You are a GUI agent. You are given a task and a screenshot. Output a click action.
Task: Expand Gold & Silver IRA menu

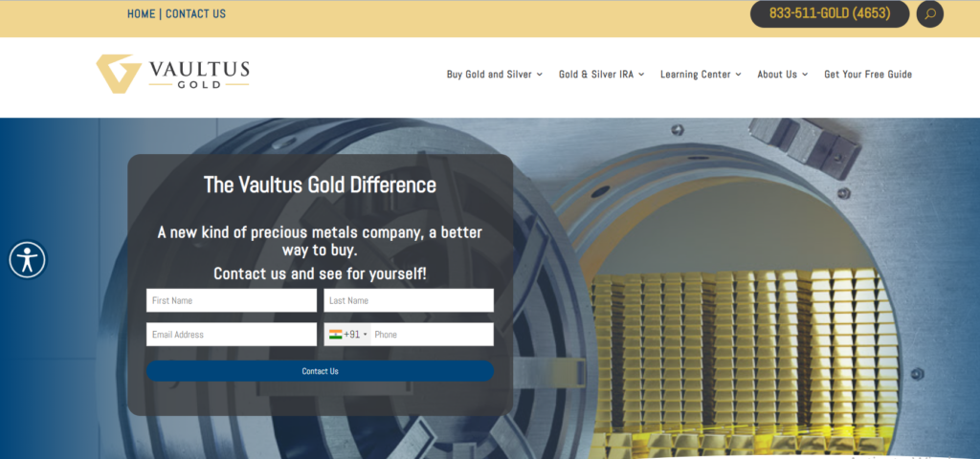[601, 75]
